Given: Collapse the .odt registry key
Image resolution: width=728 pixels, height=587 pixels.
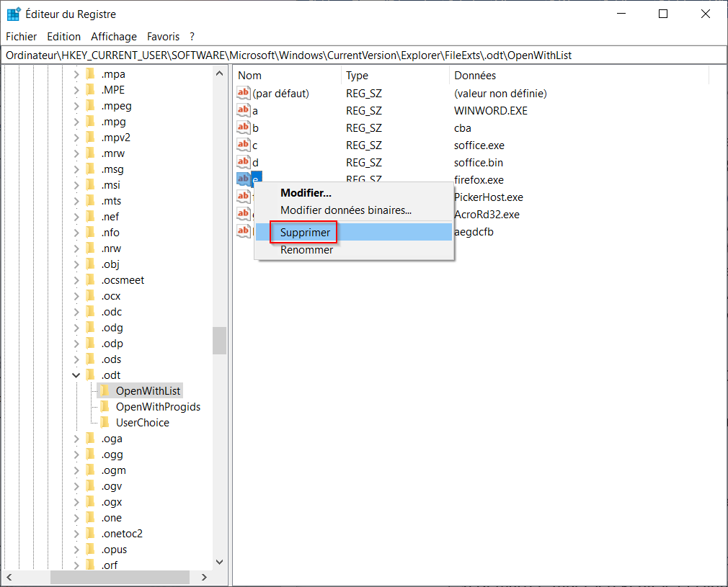Looking at the screenshot, I should click(x=76, y=375).
